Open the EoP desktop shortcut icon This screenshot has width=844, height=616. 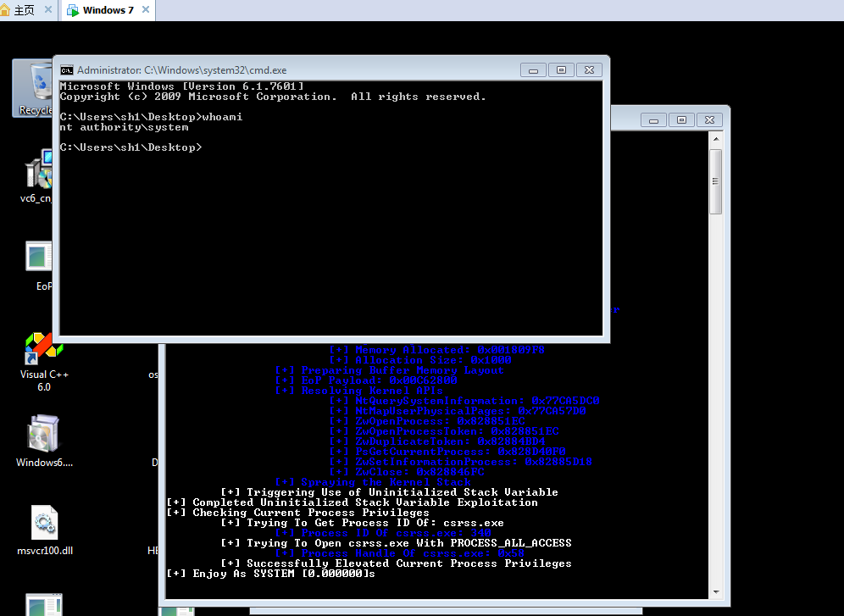pos(41,266)
